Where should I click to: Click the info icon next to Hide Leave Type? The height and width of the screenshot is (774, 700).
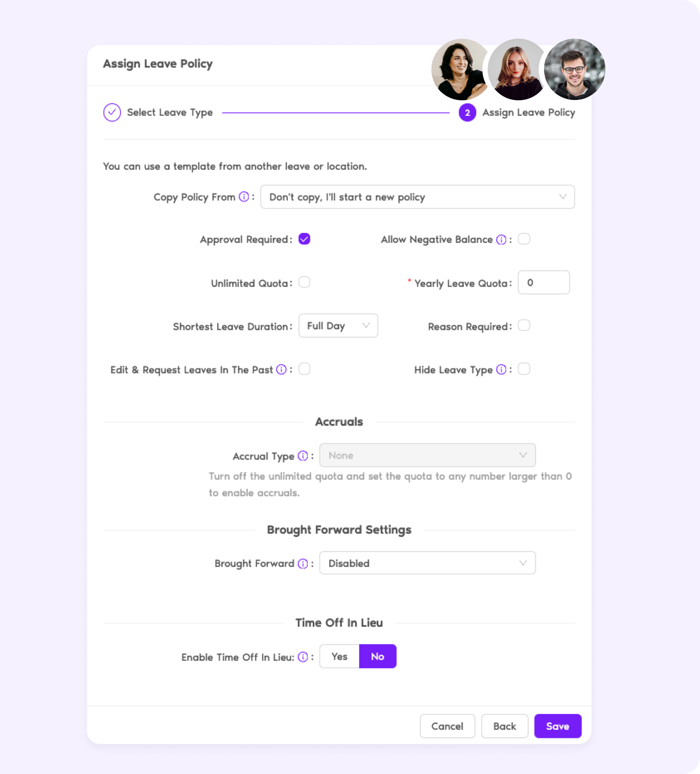pos(502,370)
